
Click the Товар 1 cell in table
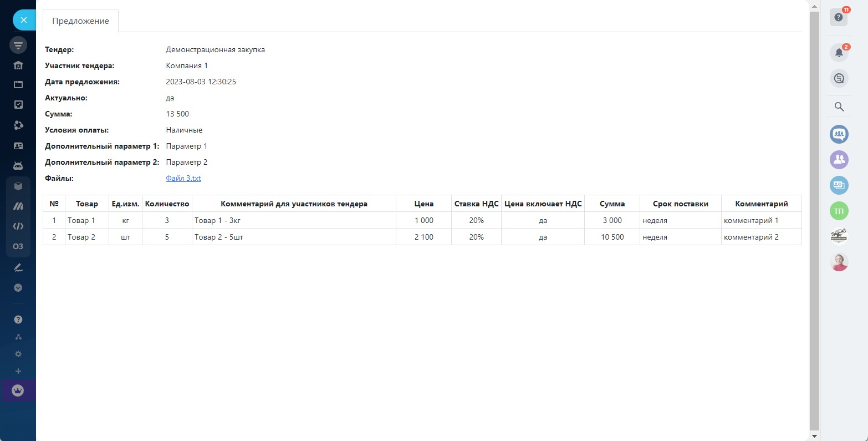pyautogui.click(x=81, y=220)
